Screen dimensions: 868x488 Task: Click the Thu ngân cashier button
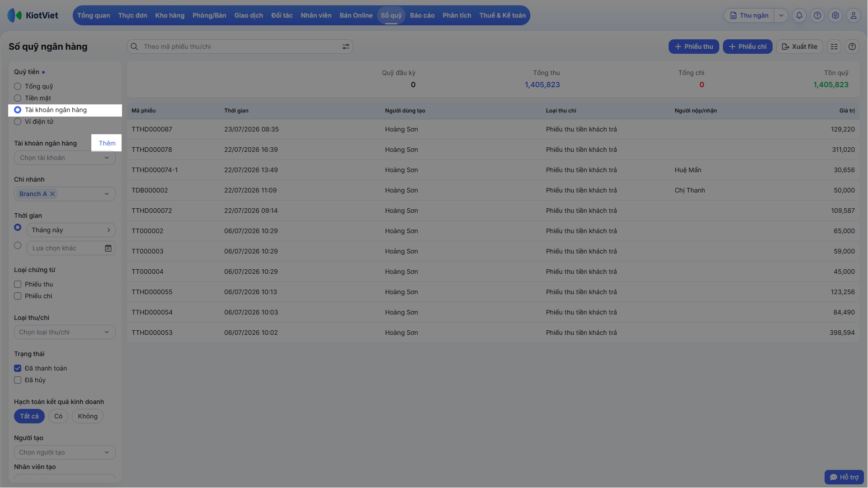(x=749, y=15)
